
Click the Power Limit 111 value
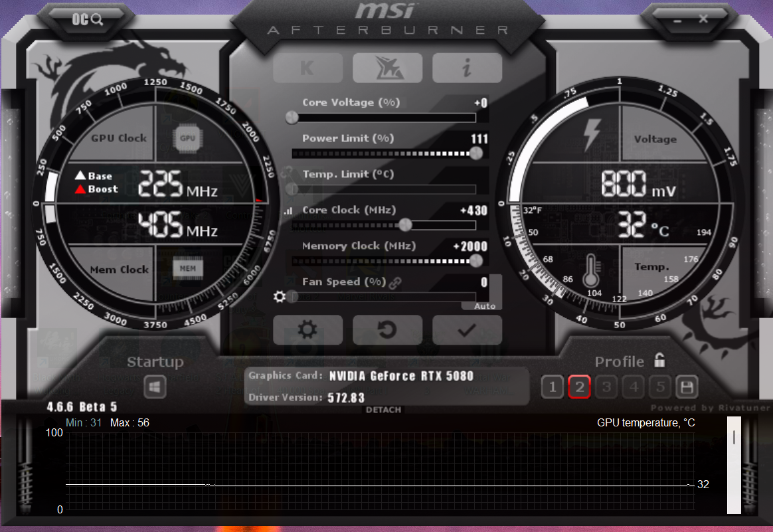pos(479,139)
